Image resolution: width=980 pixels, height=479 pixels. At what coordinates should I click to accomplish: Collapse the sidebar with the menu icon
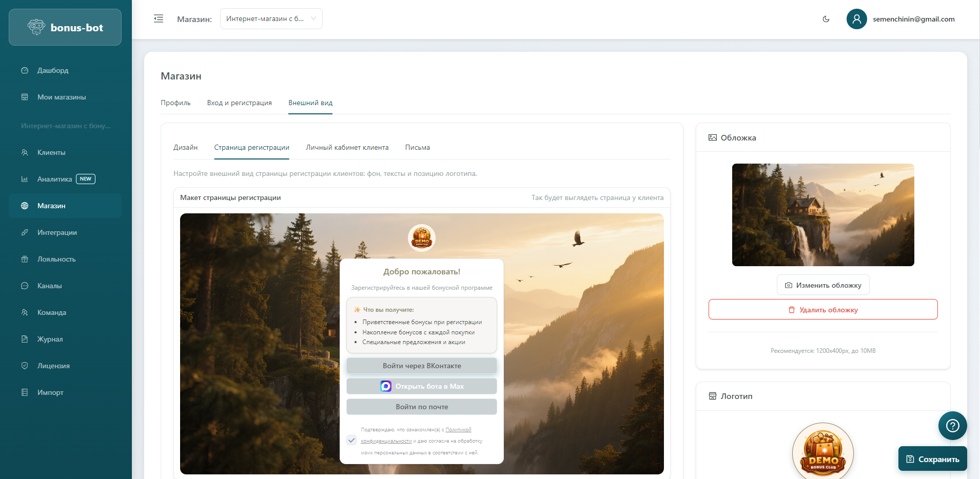click(x=159, y=19)
